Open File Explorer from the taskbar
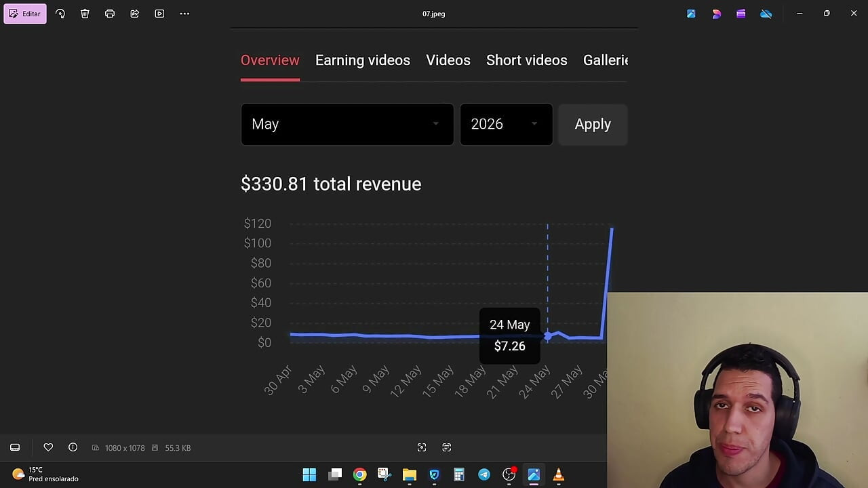Screen dimensions: 868x488 click(410, 474)
